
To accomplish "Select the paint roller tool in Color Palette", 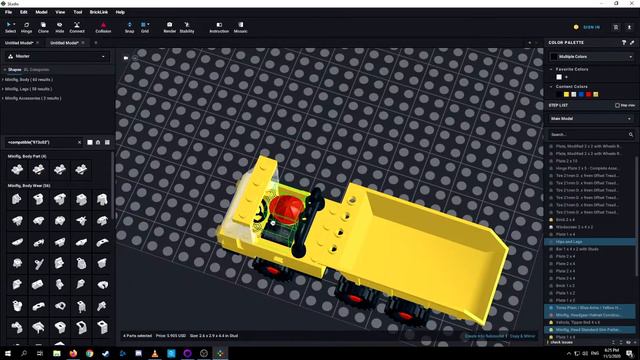I will 624,42.
